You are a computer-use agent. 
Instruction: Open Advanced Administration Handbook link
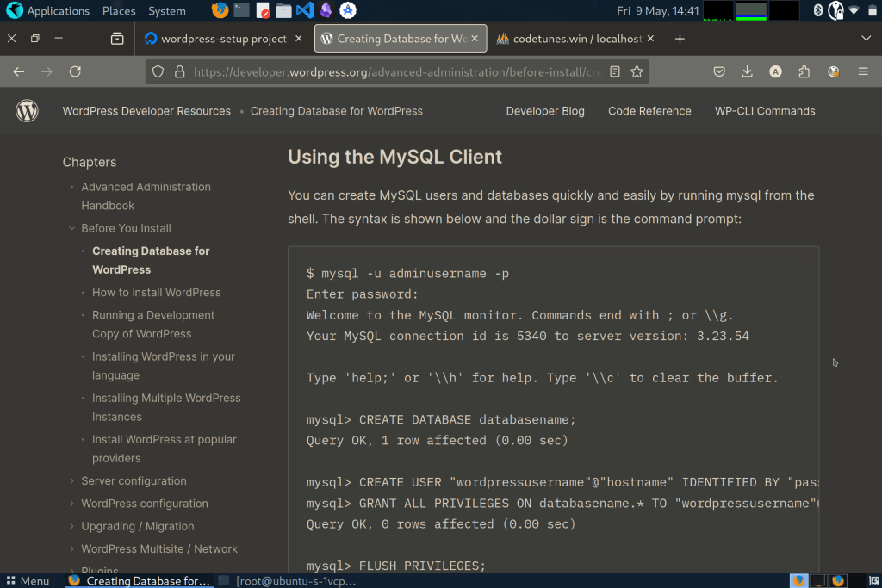coord(146,196)
